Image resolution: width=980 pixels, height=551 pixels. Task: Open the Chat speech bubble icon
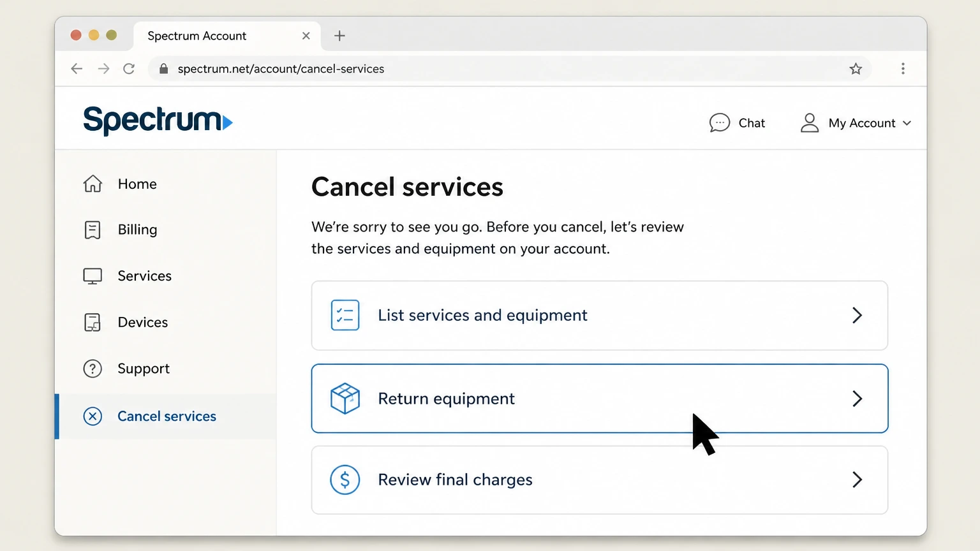click(719, 122)
